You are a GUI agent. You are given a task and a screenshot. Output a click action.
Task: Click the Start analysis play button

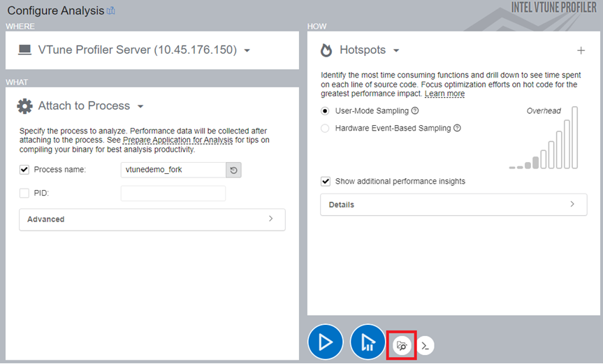coord(325,342)
